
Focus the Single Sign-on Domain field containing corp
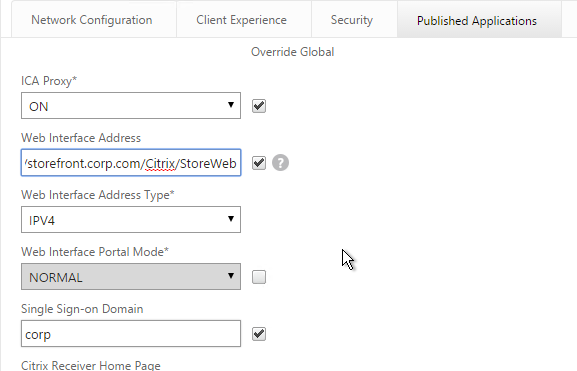pos(131,334)
